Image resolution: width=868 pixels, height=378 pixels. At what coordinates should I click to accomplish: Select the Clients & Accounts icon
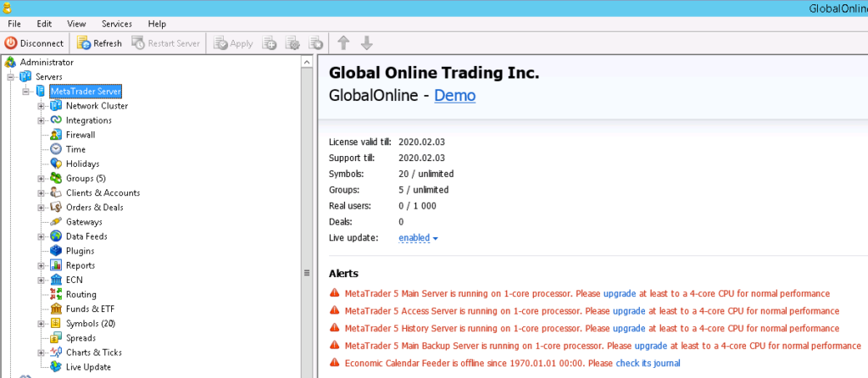click(x=56, y=192)
